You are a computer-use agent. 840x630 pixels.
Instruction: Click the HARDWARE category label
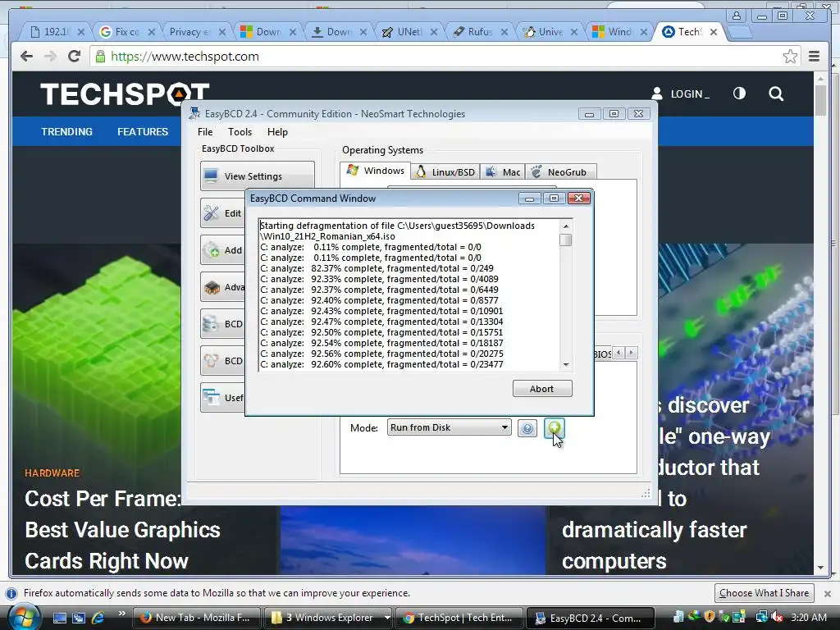[52, 473]
